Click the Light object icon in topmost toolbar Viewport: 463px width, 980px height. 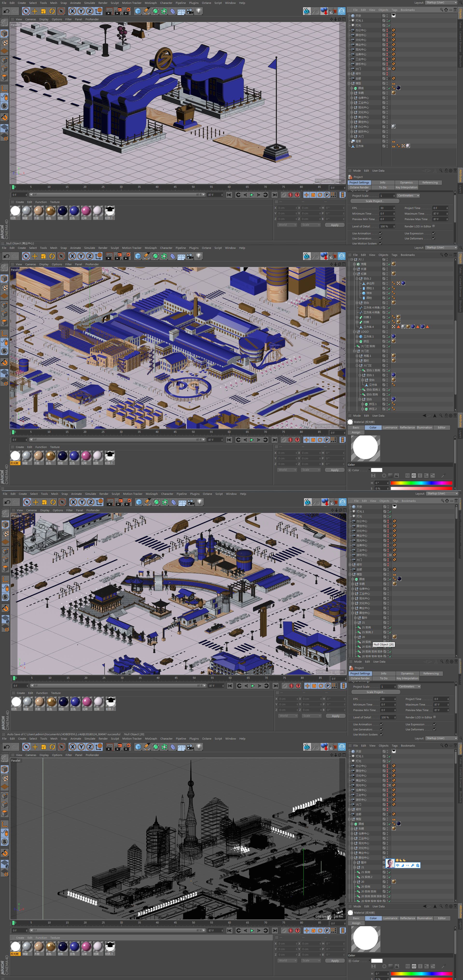(199, 11)
